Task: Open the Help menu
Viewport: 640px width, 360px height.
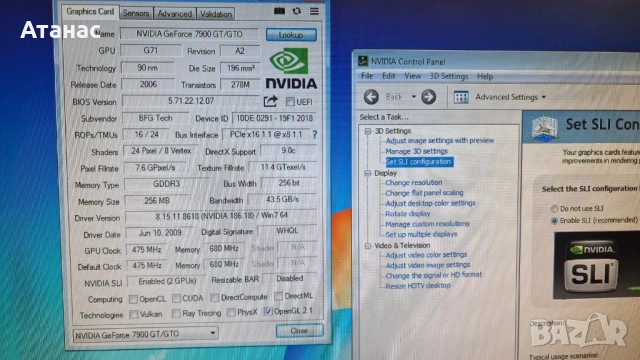Action: 485,76
